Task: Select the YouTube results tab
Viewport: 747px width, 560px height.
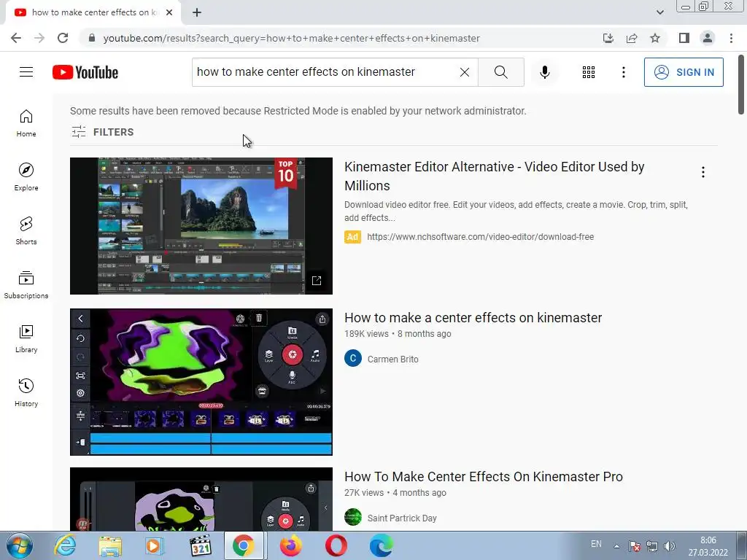Action: 93,12
